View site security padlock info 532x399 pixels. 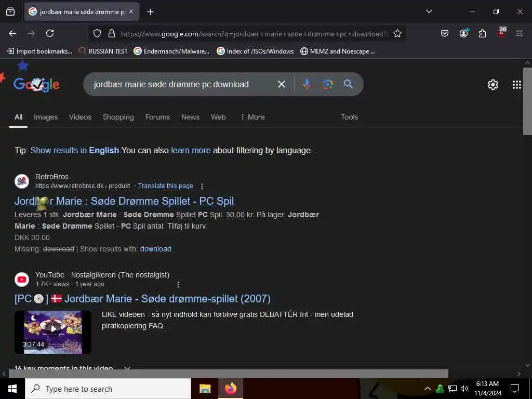[111, 34]
